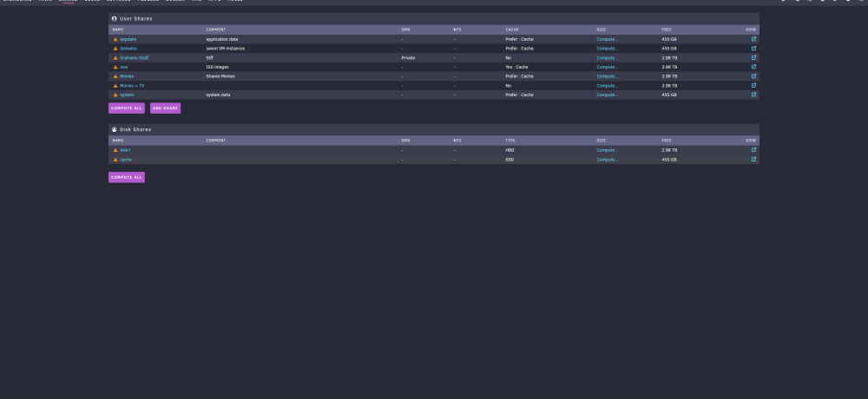Compute the size of the Movies share
Viewport: 868px width, 399px height.
tap(608, 76)
